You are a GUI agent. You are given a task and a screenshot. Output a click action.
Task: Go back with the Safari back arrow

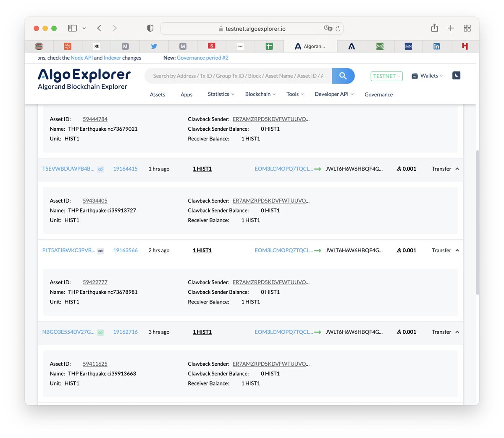point(99,28)
